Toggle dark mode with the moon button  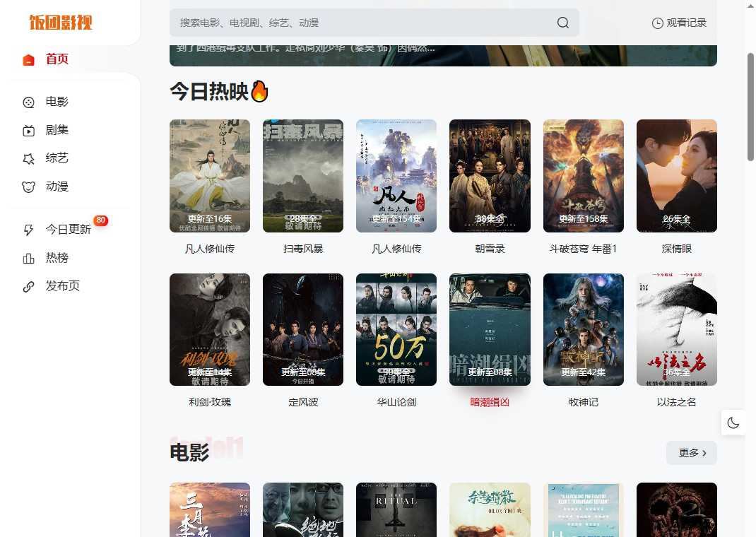tap(733, 423)
